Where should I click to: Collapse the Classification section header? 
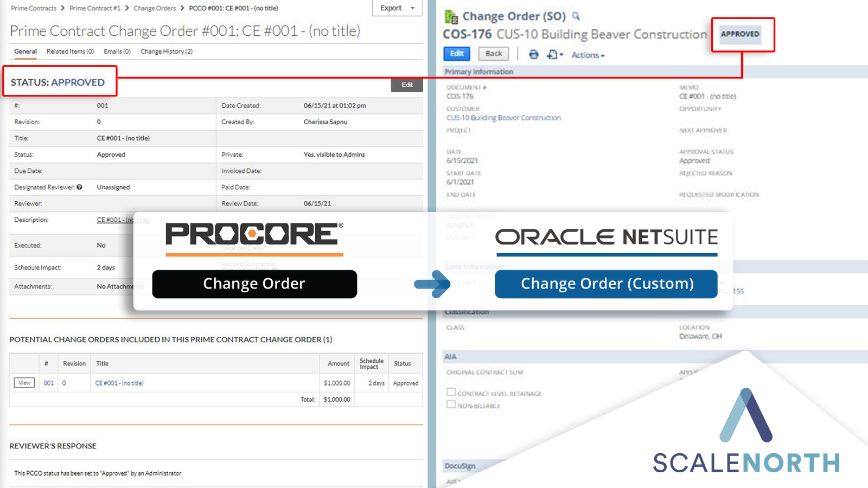tap(467, 312)
